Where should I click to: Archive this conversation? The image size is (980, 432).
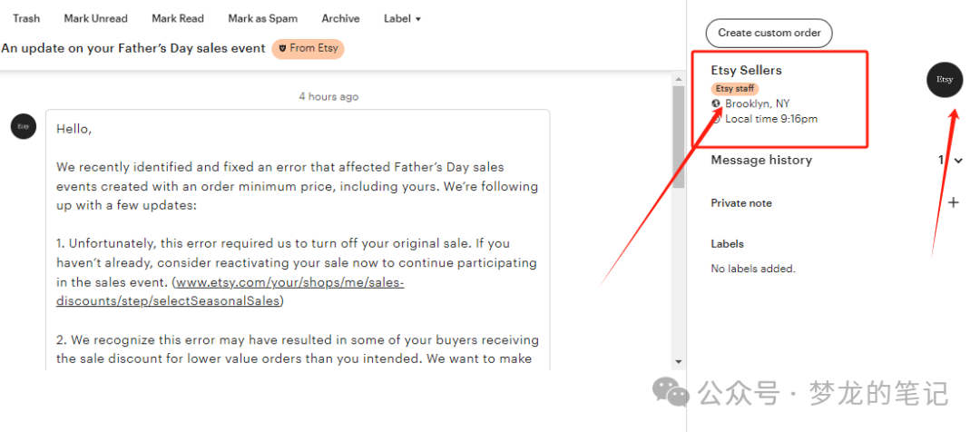340,19
